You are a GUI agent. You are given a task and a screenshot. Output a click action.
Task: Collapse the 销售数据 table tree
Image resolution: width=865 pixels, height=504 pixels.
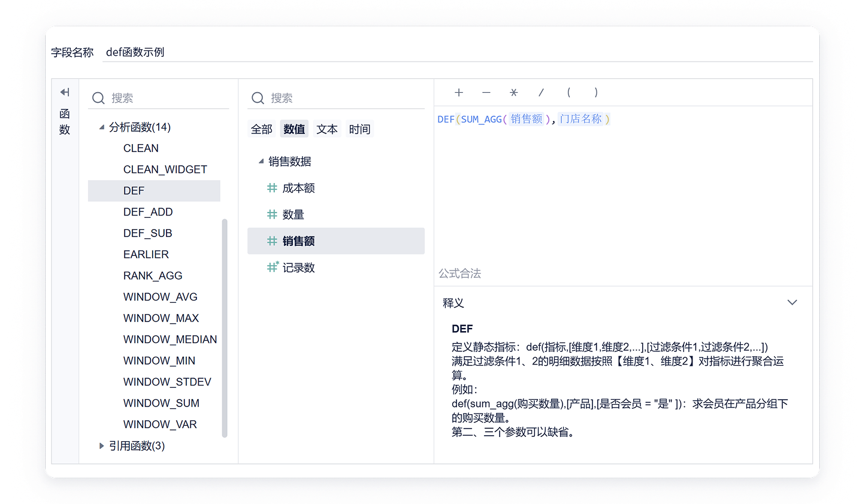[x=261, y=161]
